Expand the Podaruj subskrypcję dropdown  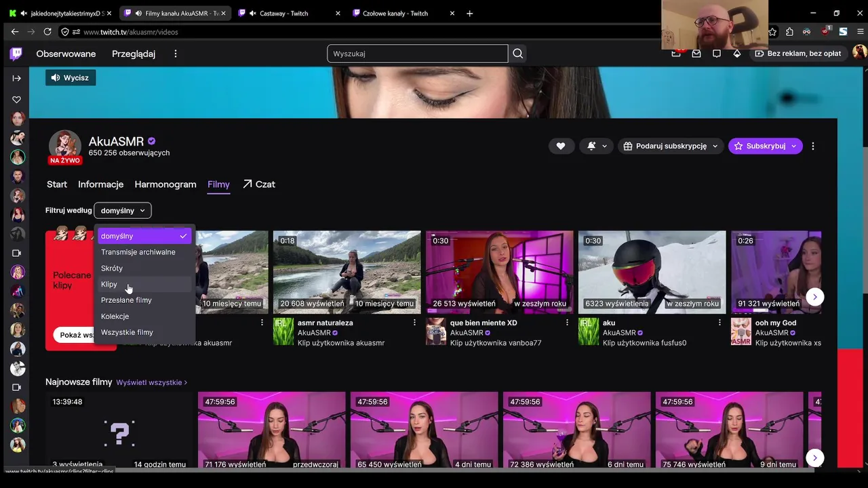(x=670, y=146)
